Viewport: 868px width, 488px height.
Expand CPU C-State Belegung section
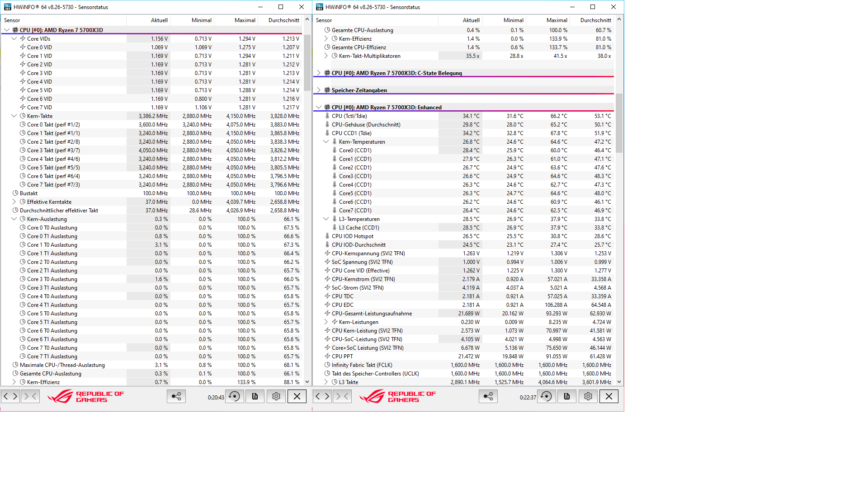tap(319, 73)
